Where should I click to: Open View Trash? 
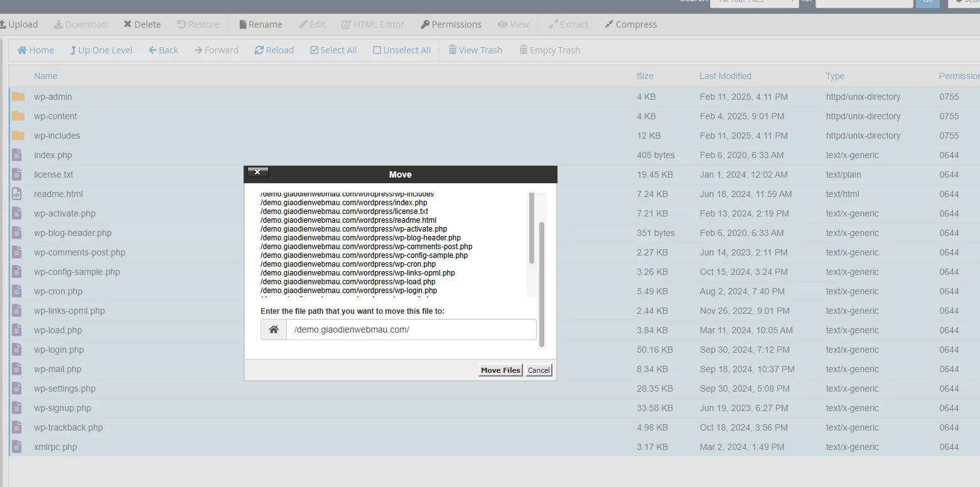(x=475, y=50)
